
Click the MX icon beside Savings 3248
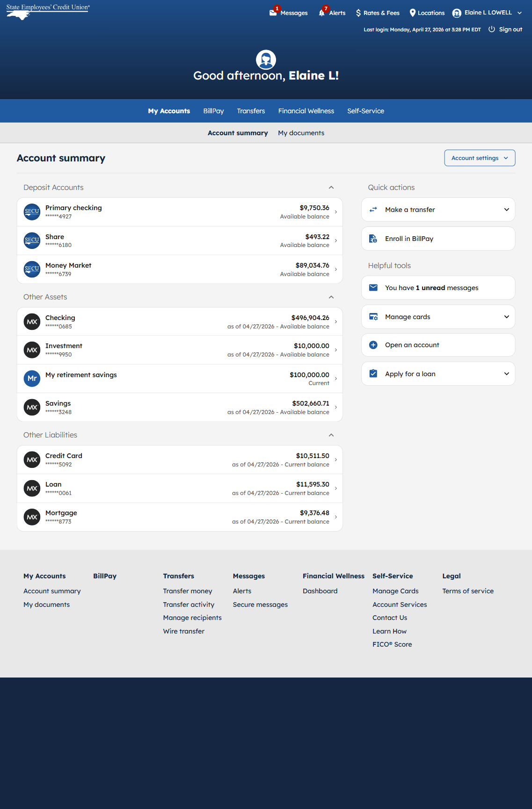tap(32, 407)
